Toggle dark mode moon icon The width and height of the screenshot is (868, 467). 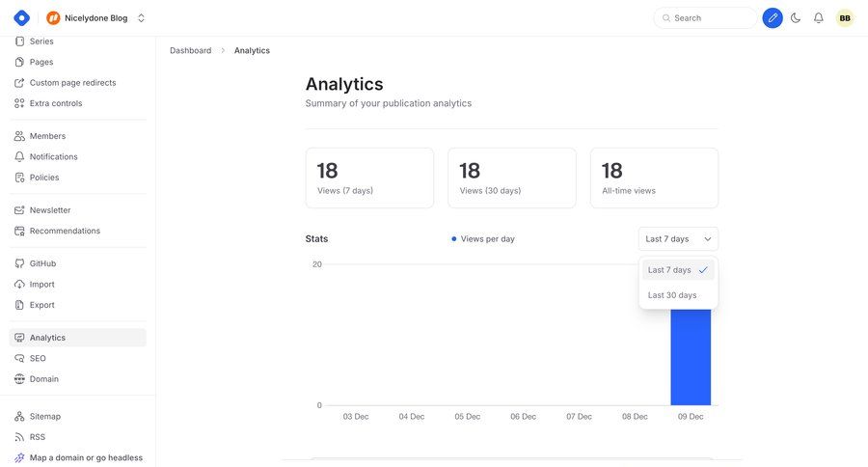796,17
